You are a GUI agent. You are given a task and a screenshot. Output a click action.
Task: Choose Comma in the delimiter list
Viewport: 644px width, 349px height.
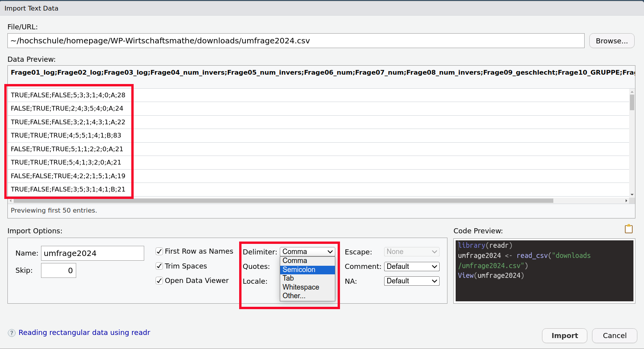(x=307, y=261)
